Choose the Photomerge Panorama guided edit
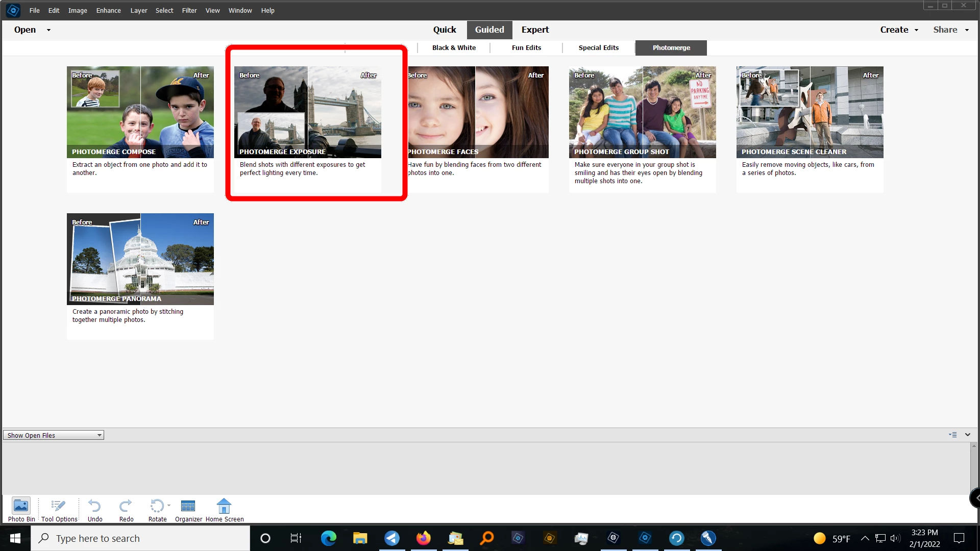 tap(140, 259)
